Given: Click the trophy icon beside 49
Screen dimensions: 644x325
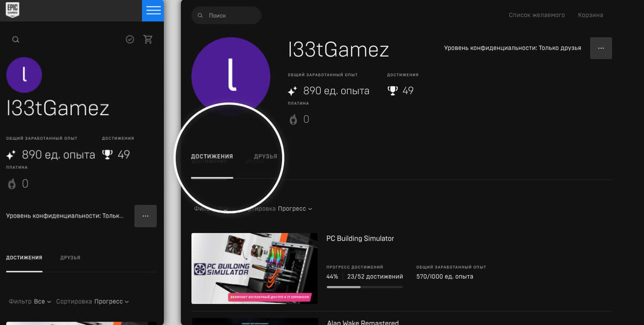Looking at the screenshot, I should 393,91.
